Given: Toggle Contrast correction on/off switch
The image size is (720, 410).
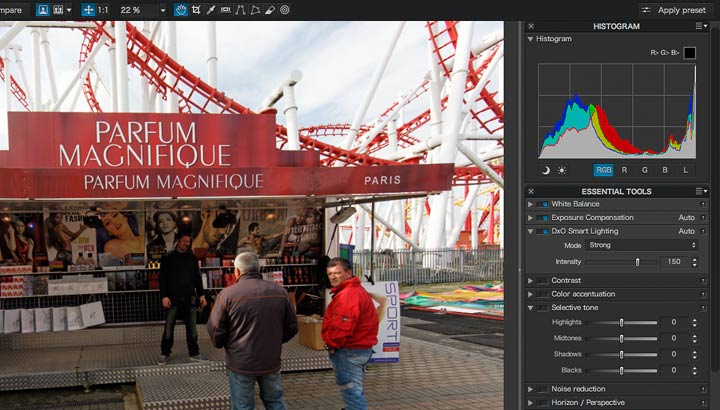Looking at the screenshot, I should point(542,281).
